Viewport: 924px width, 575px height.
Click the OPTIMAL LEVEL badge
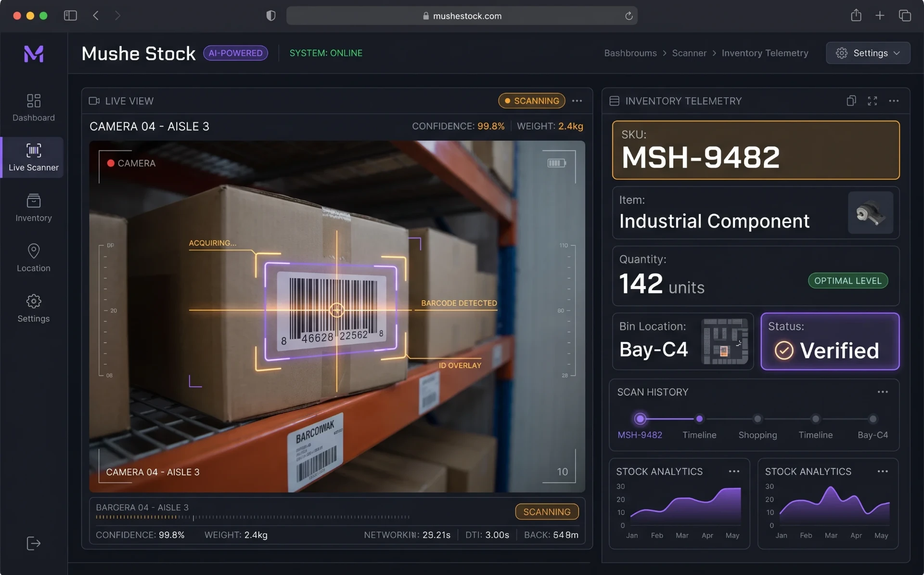(848, 281)
